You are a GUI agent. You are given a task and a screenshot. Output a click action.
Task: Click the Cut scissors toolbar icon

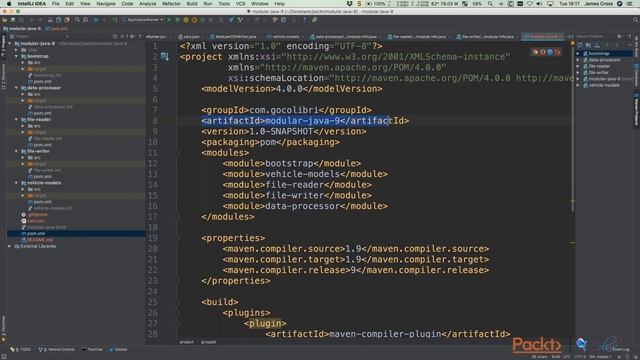50,20
